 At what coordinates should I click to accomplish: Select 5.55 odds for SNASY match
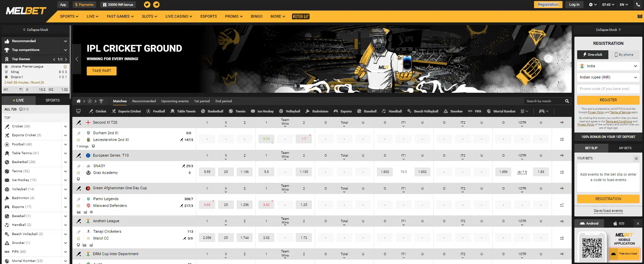(207, 172)
